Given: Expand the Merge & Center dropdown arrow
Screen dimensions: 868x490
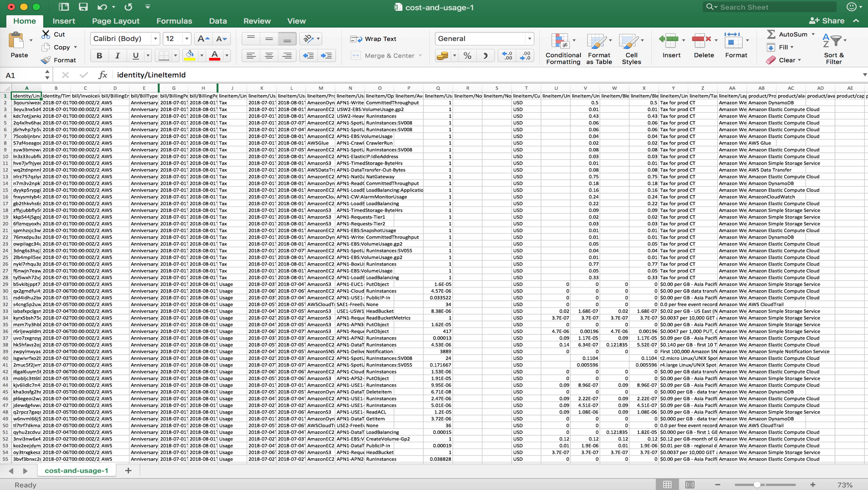Looking at the screenshot, I should coord(420,56).
